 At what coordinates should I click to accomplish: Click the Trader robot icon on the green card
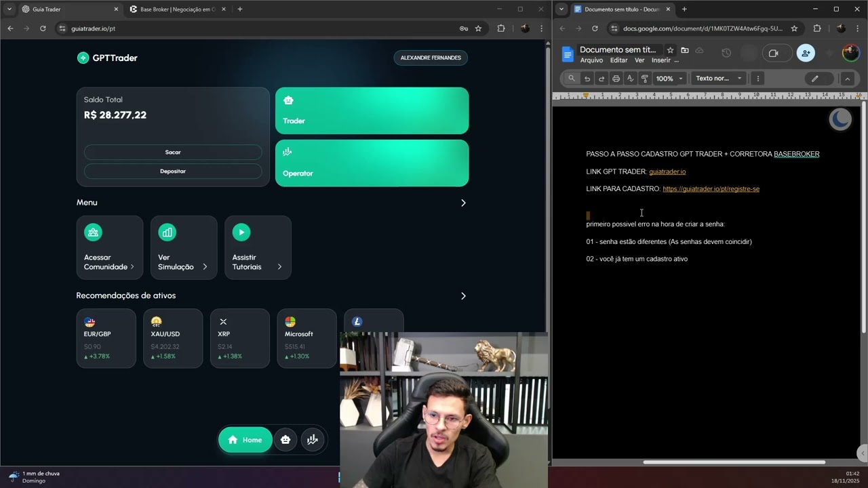288,100
